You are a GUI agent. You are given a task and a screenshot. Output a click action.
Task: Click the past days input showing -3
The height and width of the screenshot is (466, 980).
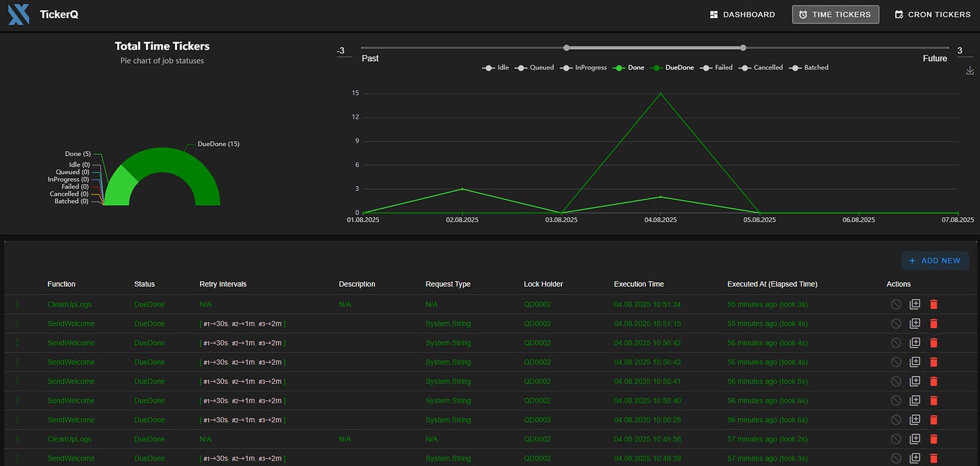point(344,51)
